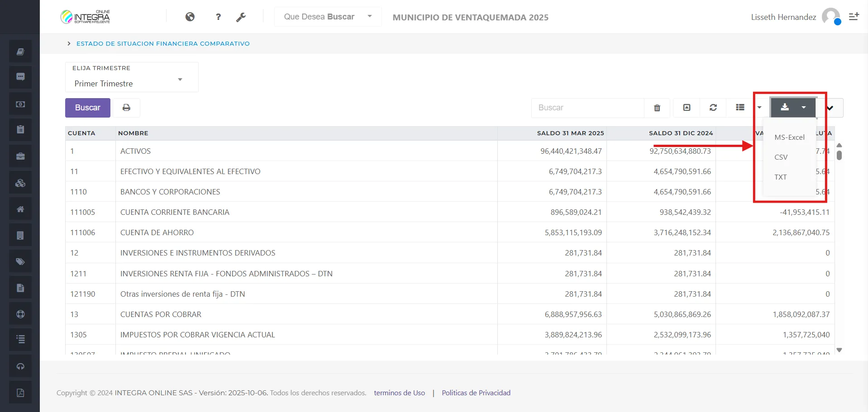Click the trash icon beside the search field
Image resolution: width=868 pixels, height=412 pixels.
(657, 108)
